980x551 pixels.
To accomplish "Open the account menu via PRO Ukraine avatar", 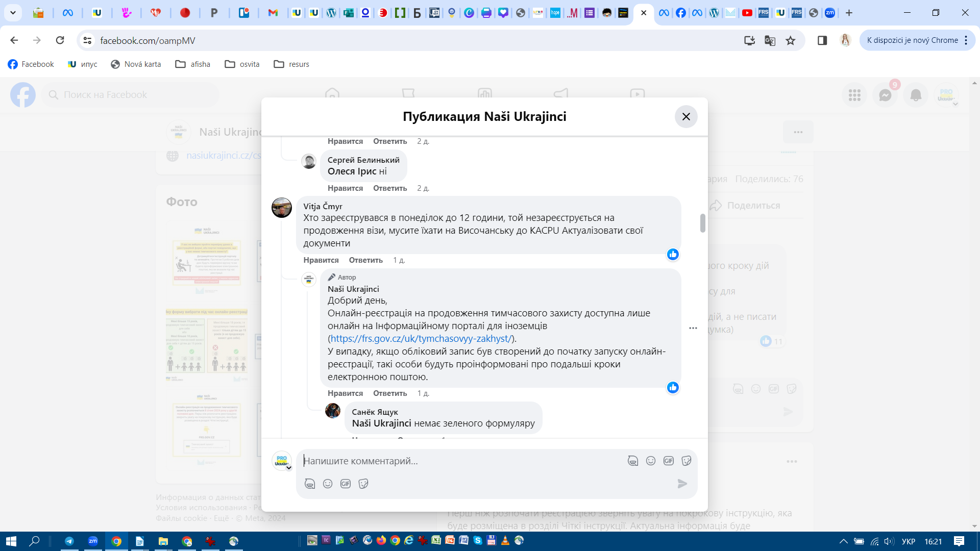I will [946, 95].
